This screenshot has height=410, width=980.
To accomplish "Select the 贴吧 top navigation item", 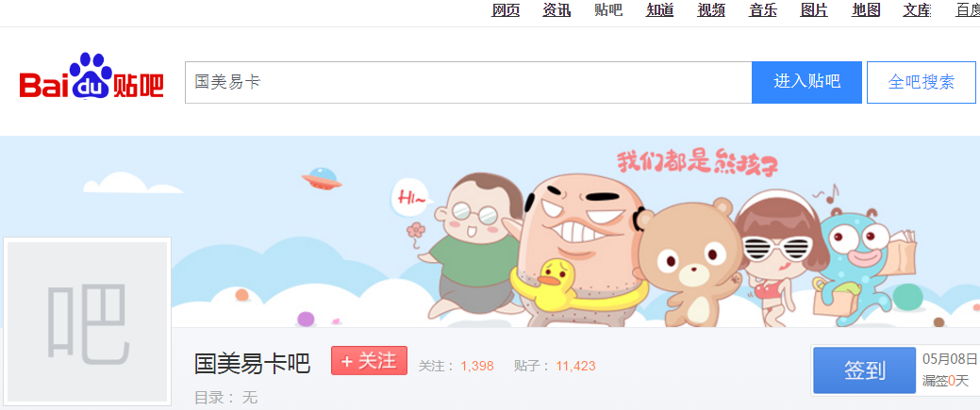I will [x=608, y=10].
